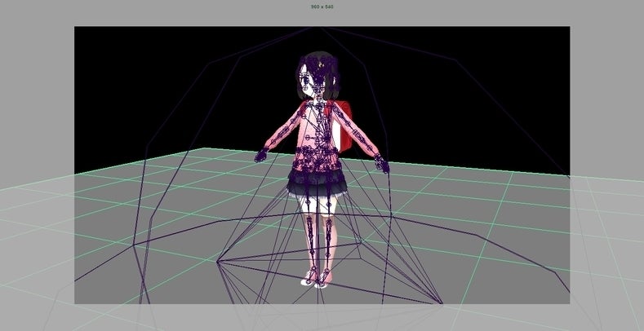Click the character's left hand joint
This screenshot has width=644, height=331.
point(261,154)
